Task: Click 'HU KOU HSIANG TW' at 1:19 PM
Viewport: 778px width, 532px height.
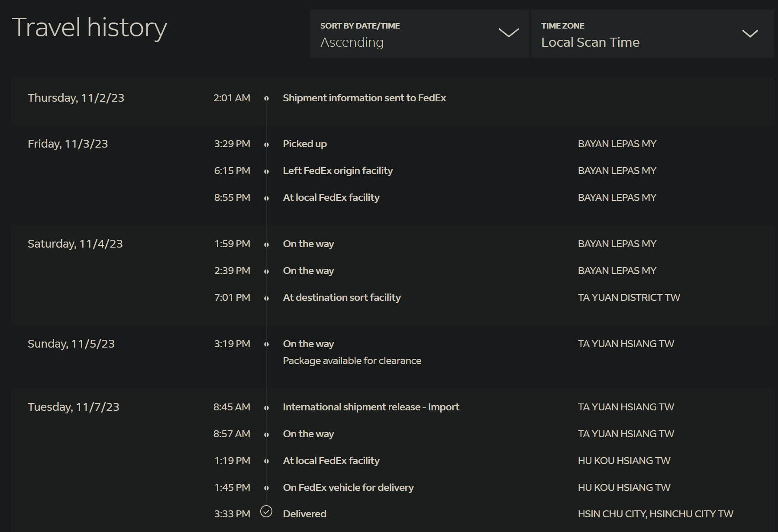Action: click(x=624, y=461)
